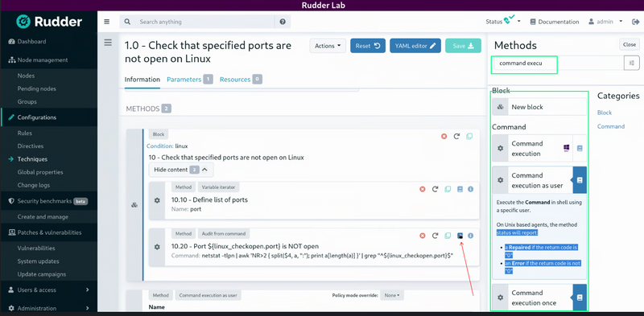The width and height of the screenshot is (644, 316).
Task: Open the admin user dropdown
Action: coord(606,22)
